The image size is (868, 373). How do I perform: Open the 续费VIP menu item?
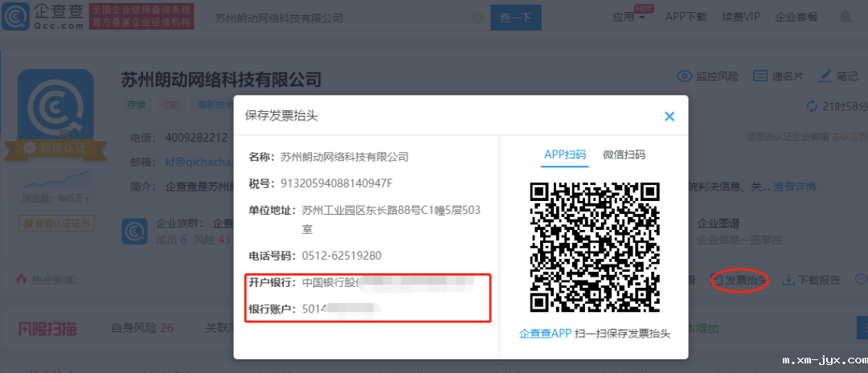740,17
